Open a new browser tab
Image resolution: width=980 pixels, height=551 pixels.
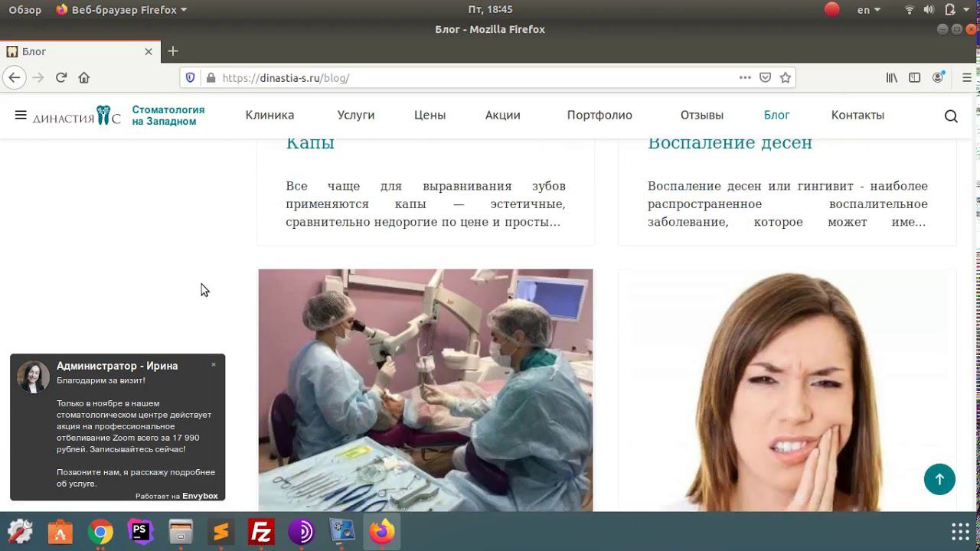pos(173,51)
